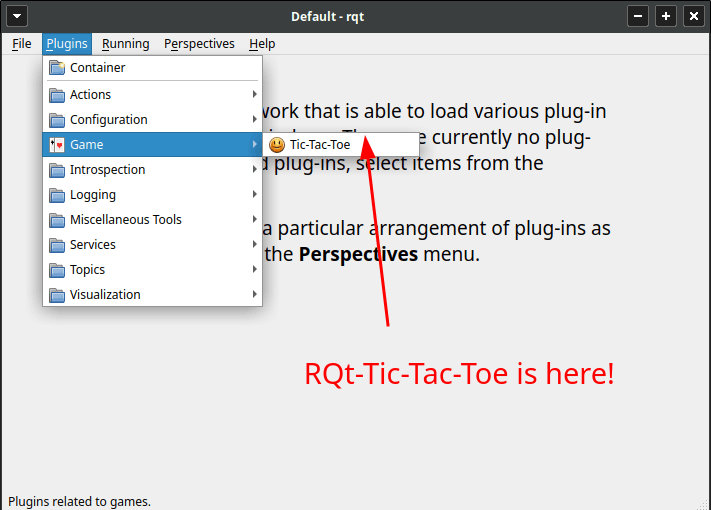Expand the Logging submenu arrow

tap(254, 194)
